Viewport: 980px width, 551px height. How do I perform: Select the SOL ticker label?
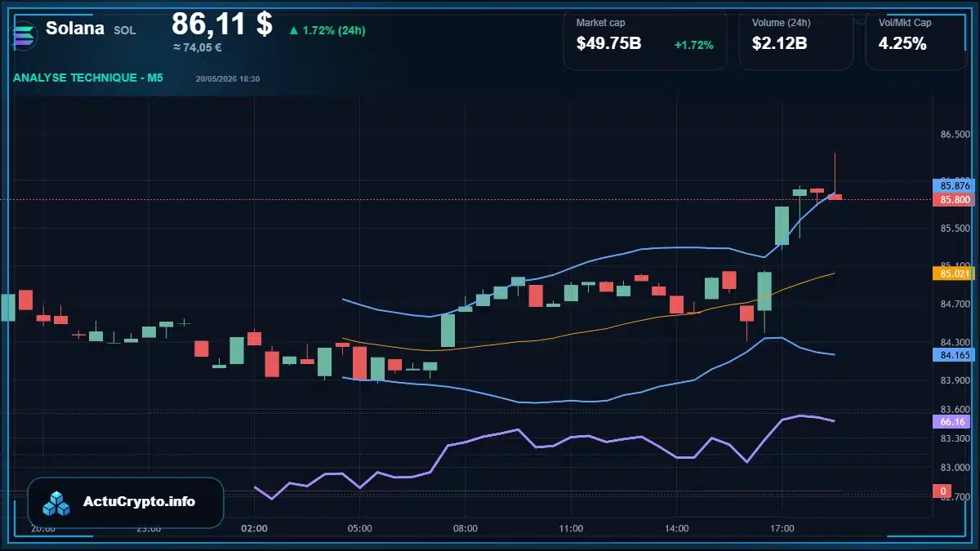(125, 30)
